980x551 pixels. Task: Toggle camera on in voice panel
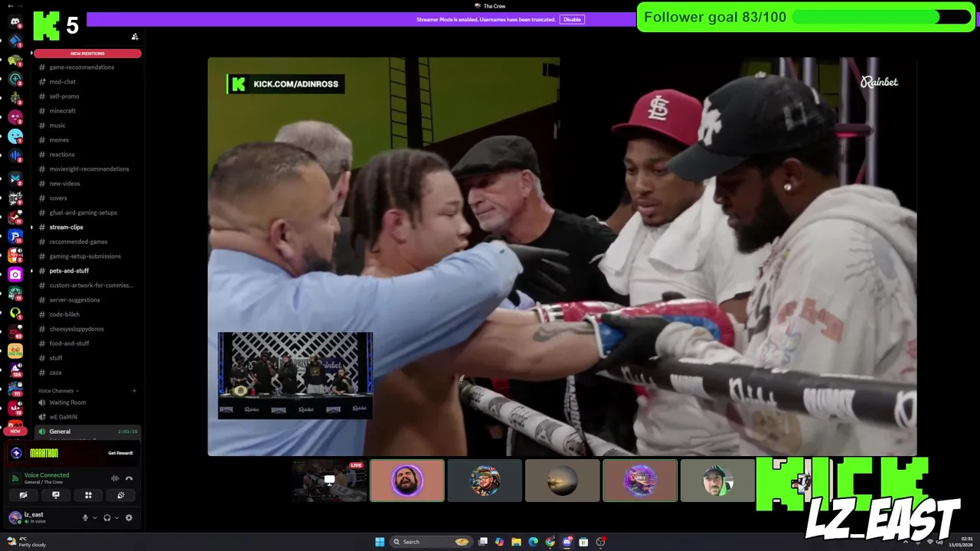click(23, 495)
